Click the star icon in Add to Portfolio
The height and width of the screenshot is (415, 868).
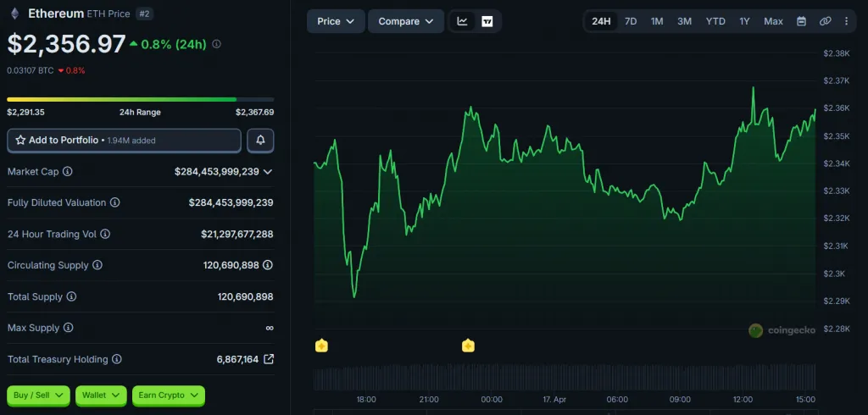pyautogui.click(x=20, y=141)
